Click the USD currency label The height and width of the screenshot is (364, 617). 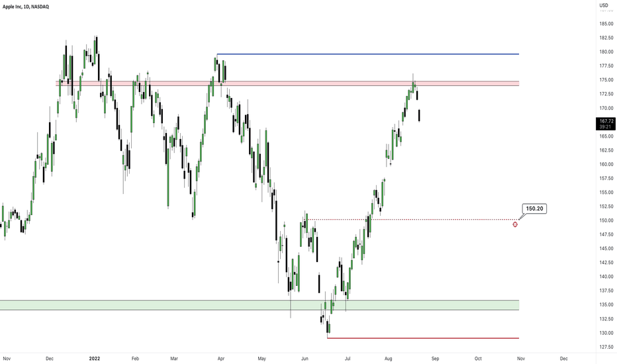tap(604, 5)
